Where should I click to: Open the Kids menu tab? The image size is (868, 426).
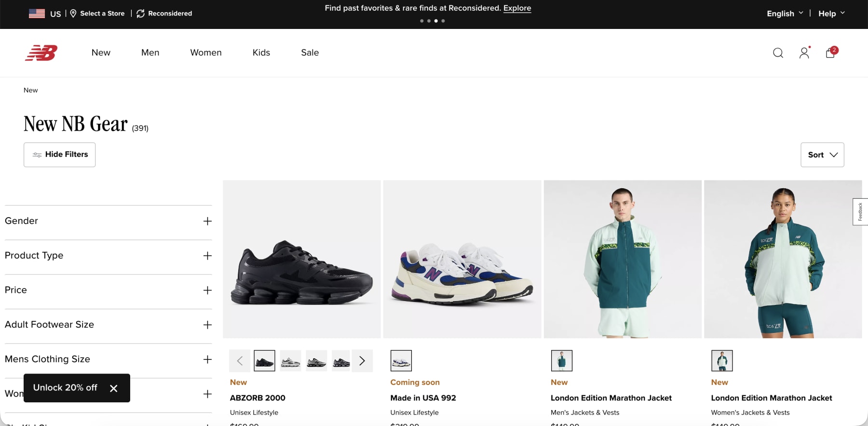(x=261, y=53)
